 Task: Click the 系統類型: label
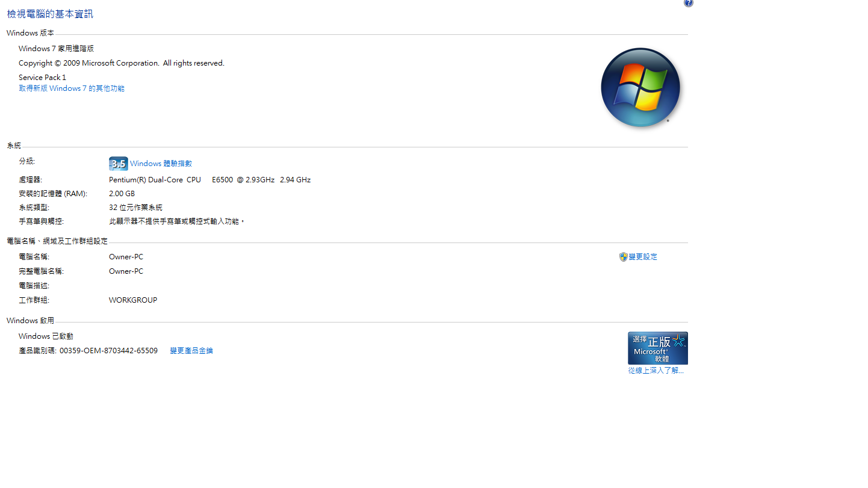(34, 208)
